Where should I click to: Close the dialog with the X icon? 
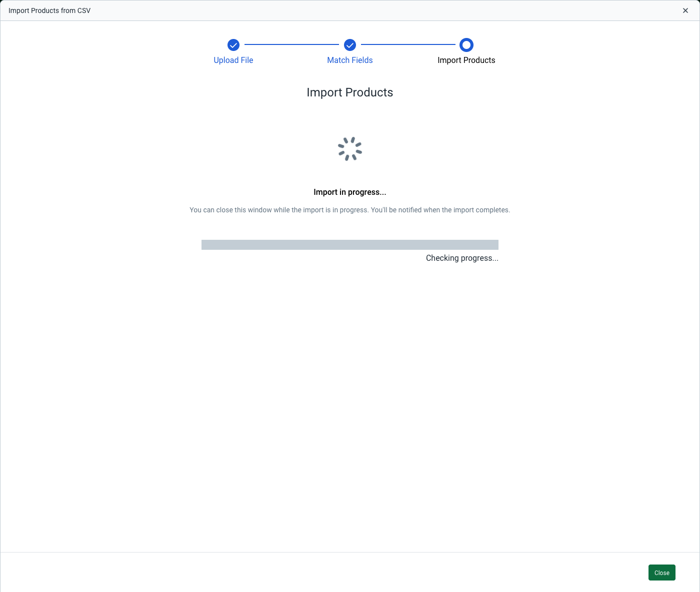[x=685, y=10]
